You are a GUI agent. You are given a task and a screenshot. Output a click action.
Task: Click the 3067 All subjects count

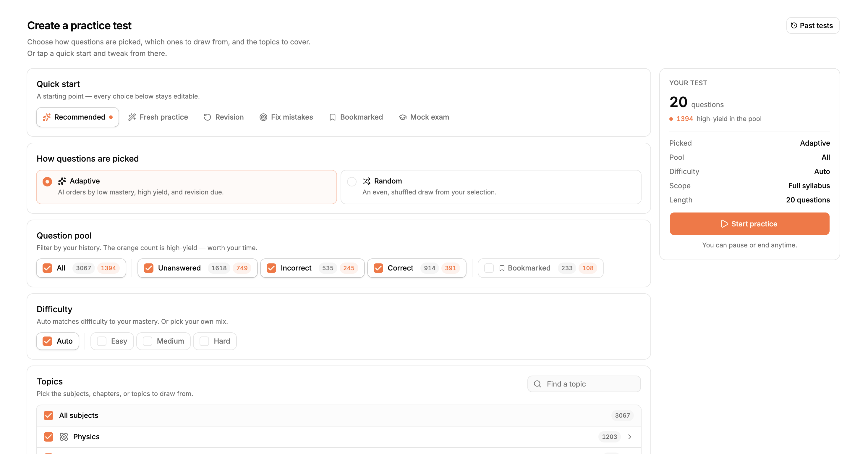pos(622,416)
